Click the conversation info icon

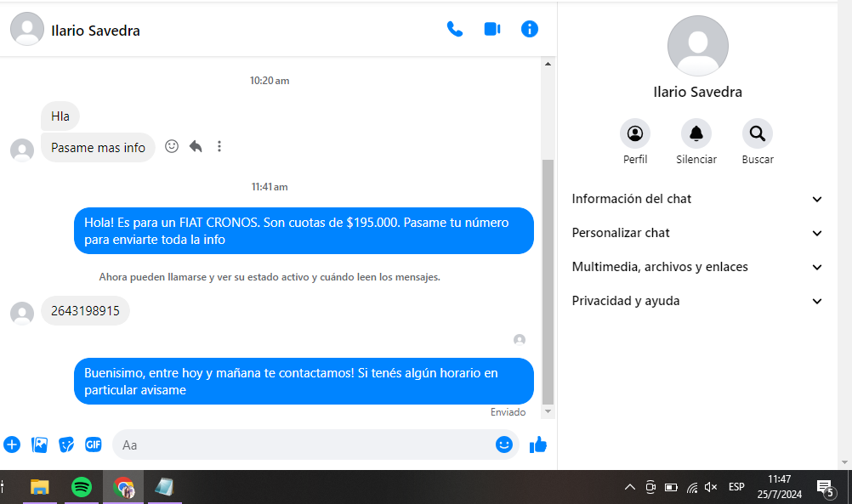point(529,29)
